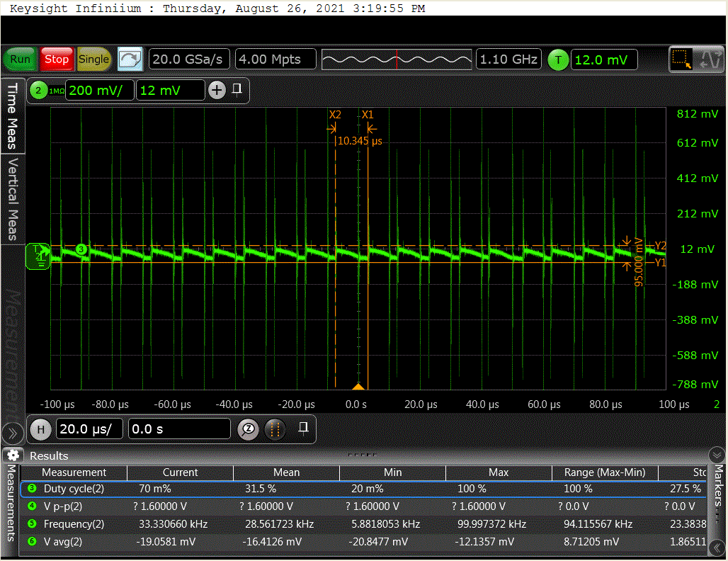Click the Single acquisition button
This screenshot has height=561, width=728.
tap(94, 59)
